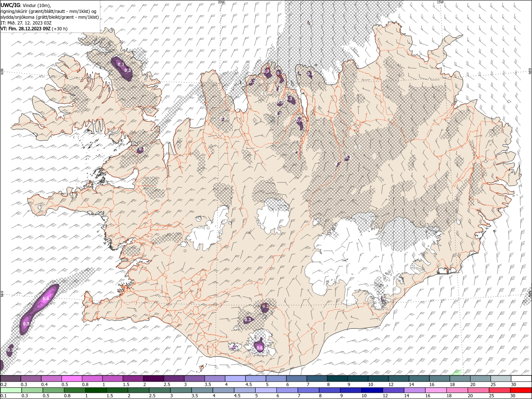Click the pale gray swatch labeled 25 in upper legend
Screen dimensions: 532x399
point(500,379)
